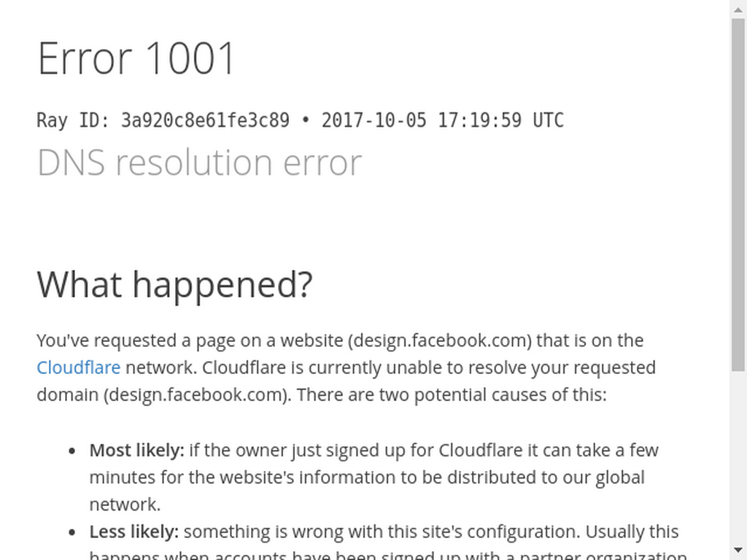The width and height of the screenshot is (747, 560).
Task: Click the timestamp 2017-10-05 17:19:59 UTC
Action: [443, 120]
